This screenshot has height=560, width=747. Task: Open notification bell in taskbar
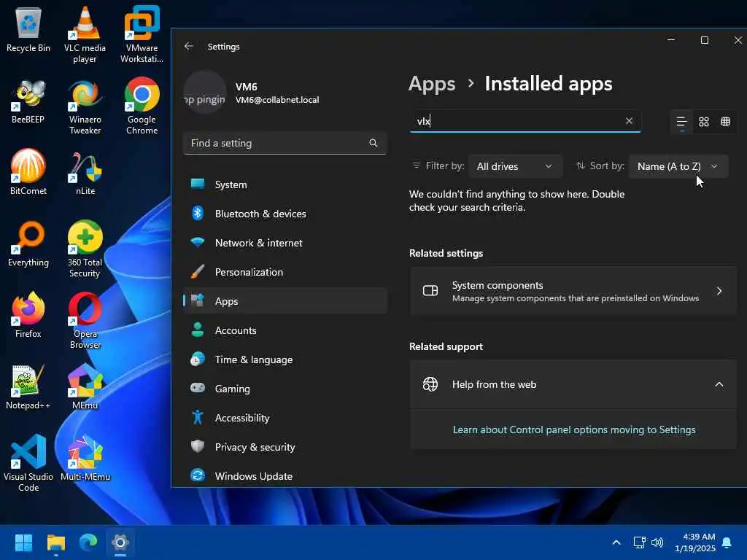pos(727,542)
